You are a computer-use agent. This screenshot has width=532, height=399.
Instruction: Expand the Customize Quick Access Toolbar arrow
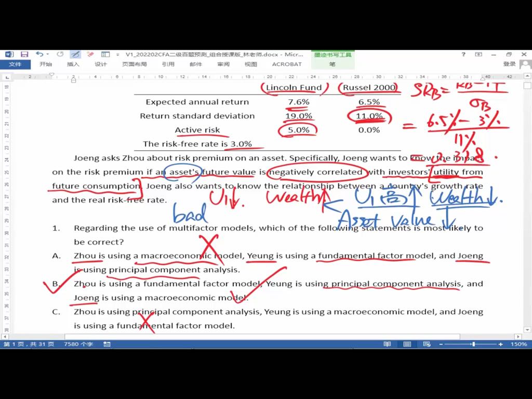click(x=118, y=54)
